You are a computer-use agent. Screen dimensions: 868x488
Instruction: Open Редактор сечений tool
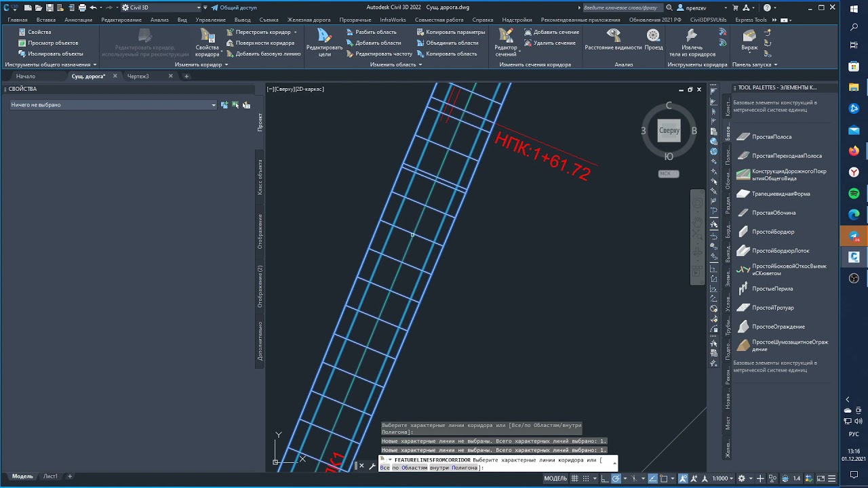(506, 42)
